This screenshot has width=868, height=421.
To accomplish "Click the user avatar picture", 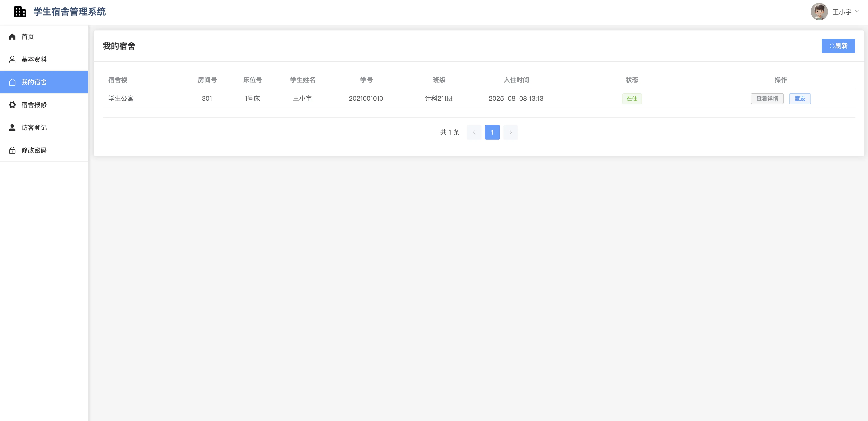I will pyautogui.click(x=819, y=12).
